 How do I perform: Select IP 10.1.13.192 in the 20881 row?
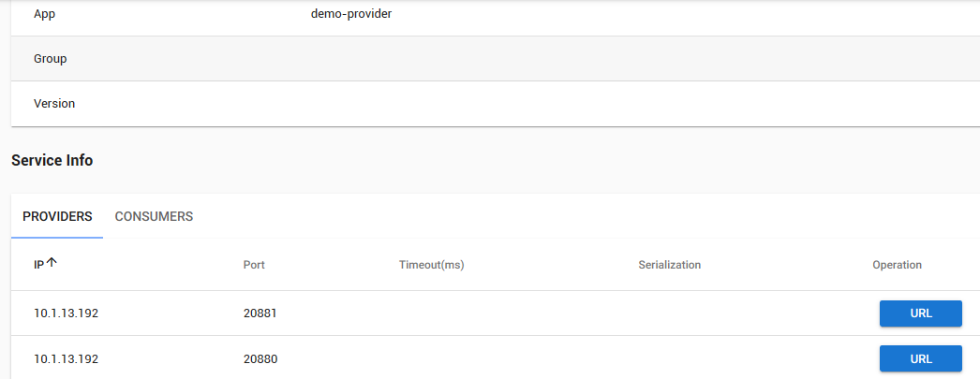pos(67,313)
